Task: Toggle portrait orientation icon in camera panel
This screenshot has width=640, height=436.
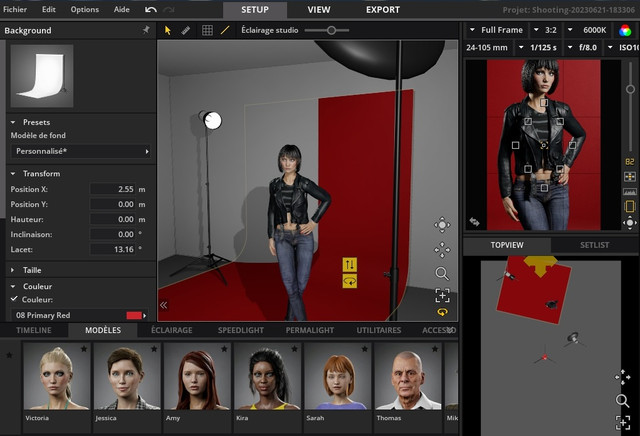Action: point(630,206)
